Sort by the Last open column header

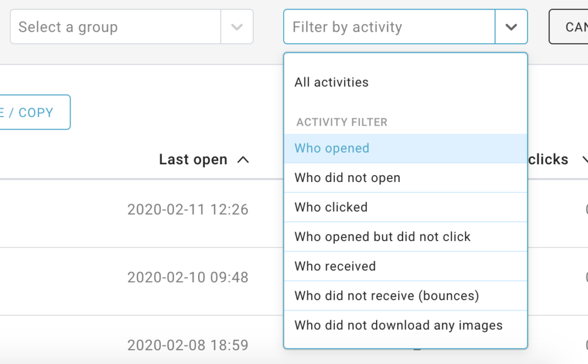193,160
